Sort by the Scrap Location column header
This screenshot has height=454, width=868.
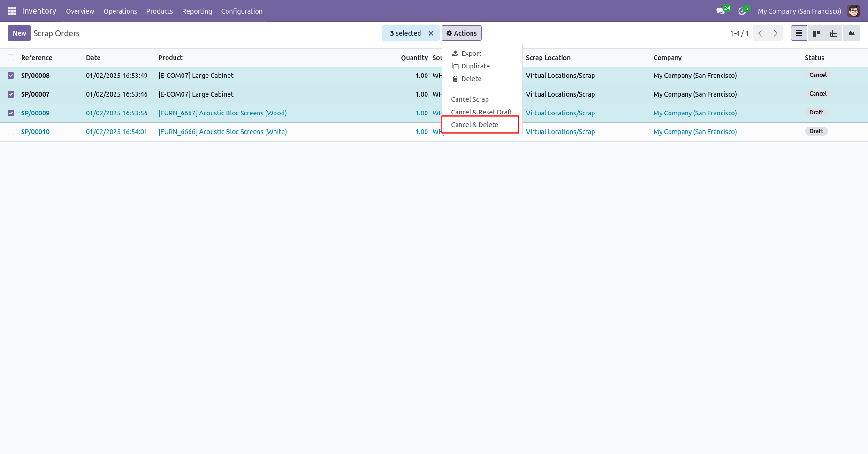pos(548,58)
